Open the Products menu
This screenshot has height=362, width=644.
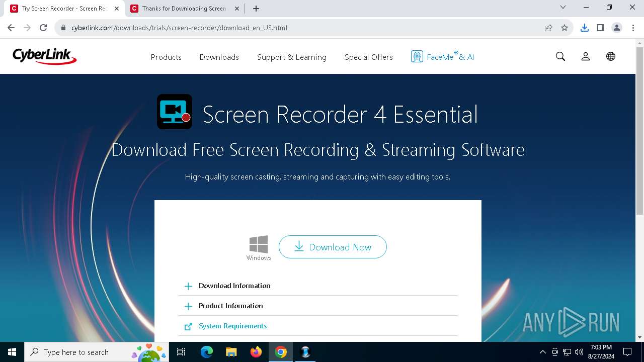[x=166, y=57]
